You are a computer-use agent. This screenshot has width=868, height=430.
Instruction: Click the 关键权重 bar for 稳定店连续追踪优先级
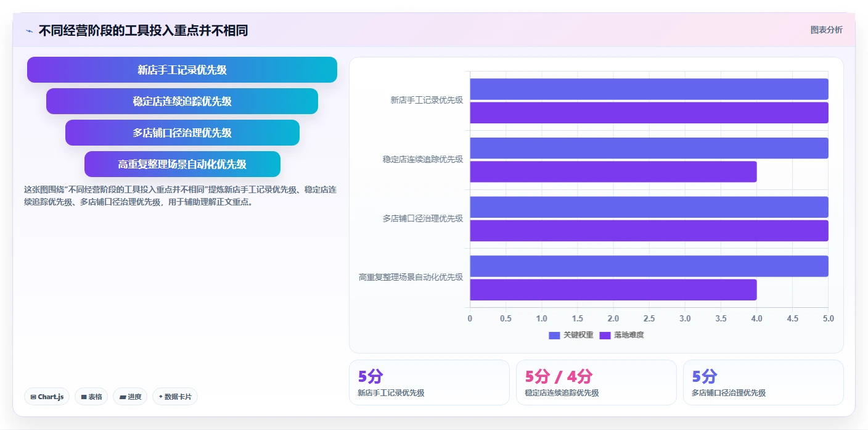(649, 148)
